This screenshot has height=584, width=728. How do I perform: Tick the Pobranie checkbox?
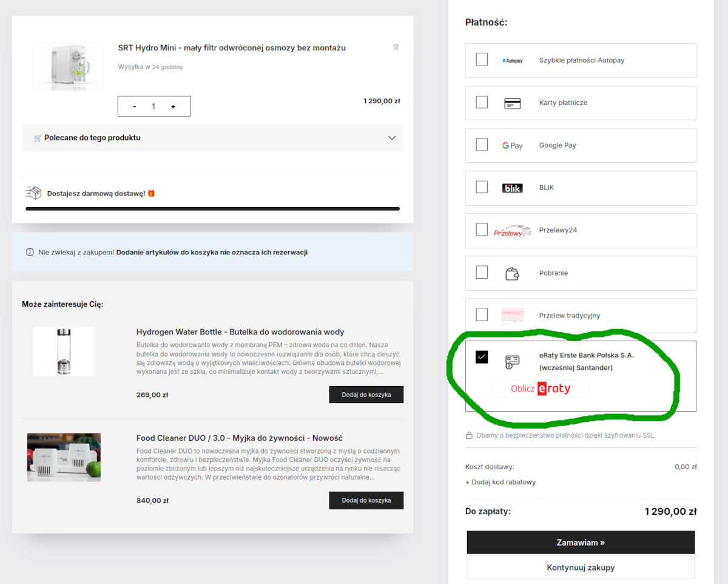tap(482, 272)
